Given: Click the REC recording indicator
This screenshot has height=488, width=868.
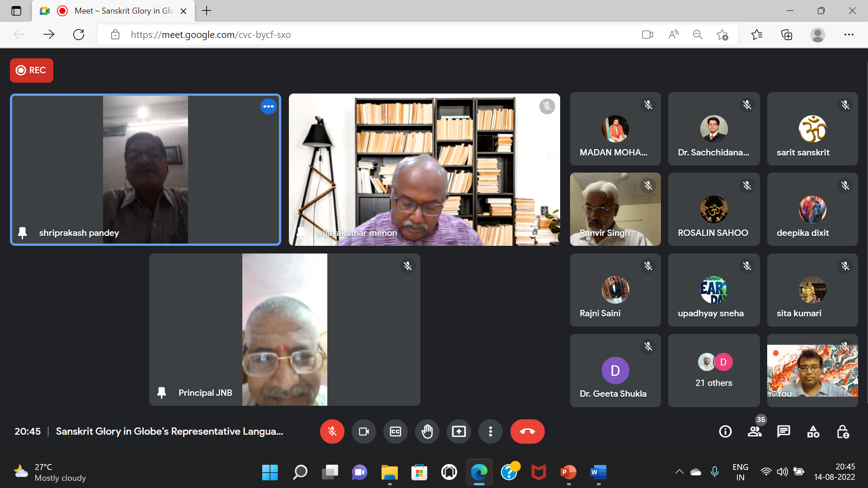Looking at the screenshot, I should click(32, 70).
